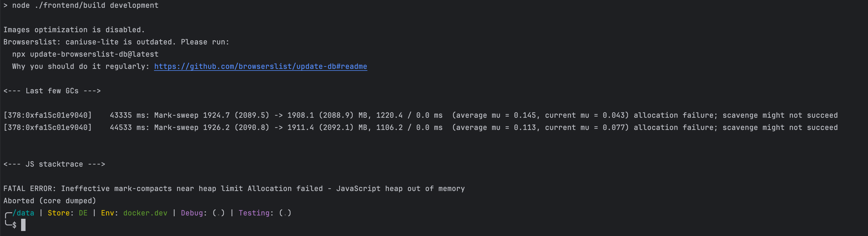Click the node ./frontend/build development command
The width and height of the screenshot is (868, 236).
85,5
